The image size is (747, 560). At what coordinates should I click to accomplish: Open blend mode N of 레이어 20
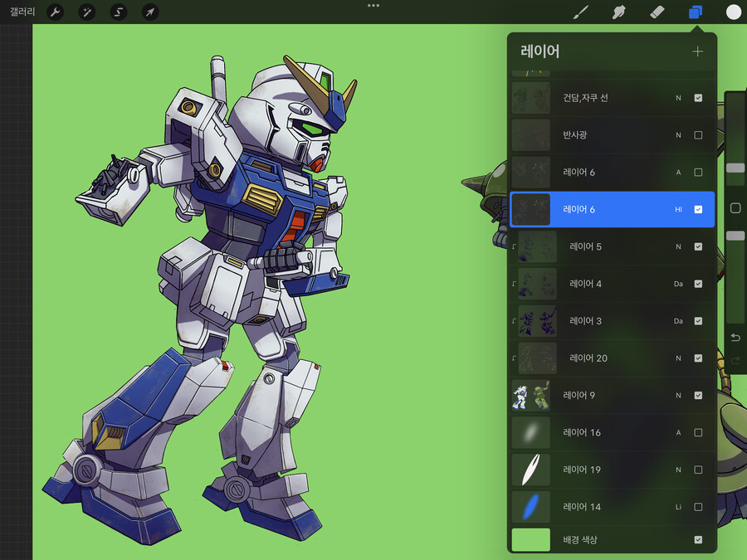678,358
